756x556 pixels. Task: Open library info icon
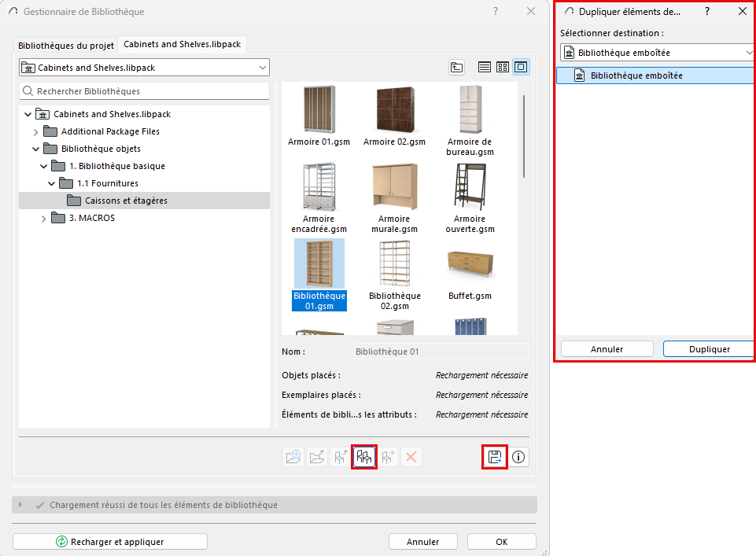[x=518, y=457]
